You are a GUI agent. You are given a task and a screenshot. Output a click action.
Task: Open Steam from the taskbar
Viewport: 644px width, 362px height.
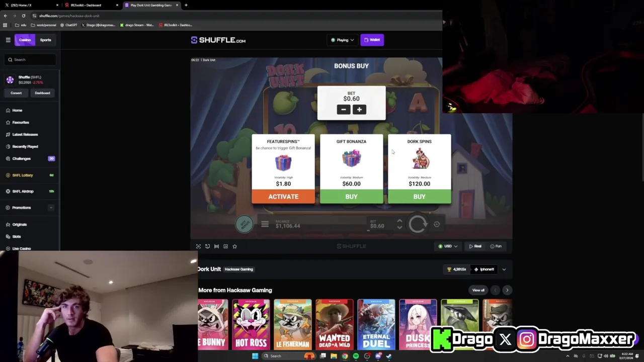(x=389, y=356)
